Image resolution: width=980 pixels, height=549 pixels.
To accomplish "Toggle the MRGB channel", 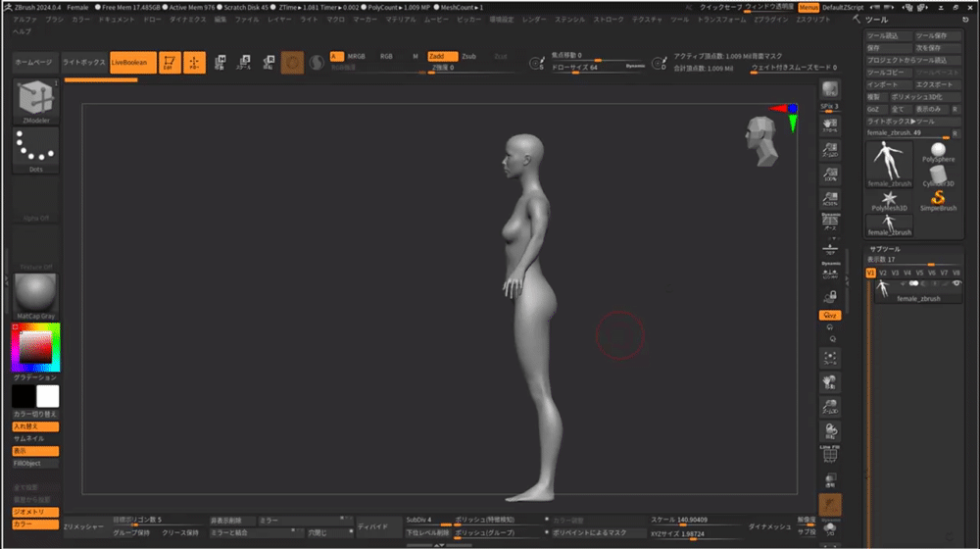I will [x=357, y=56].
